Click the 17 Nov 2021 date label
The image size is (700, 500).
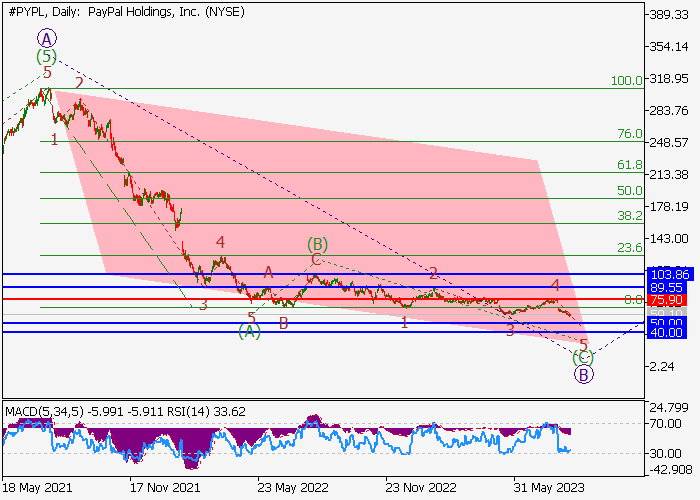pyautogui.click(x=163, y=490)
